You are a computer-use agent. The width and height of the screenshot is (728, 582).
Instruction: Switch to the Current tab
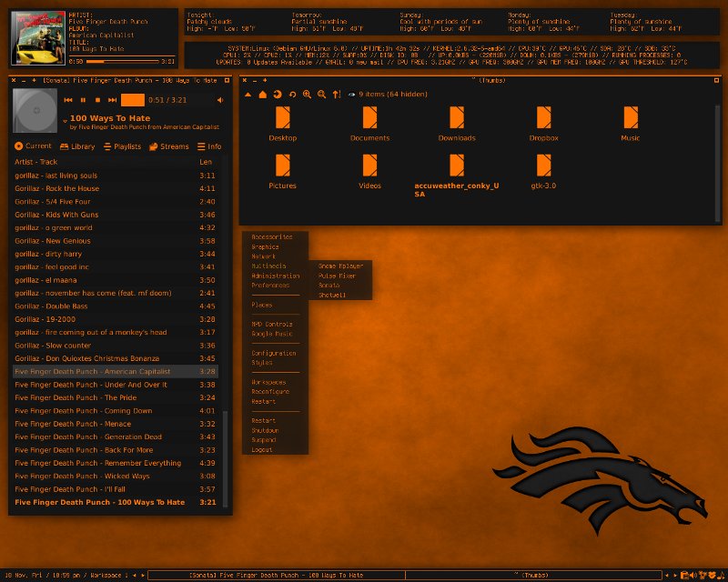(33, 146)
